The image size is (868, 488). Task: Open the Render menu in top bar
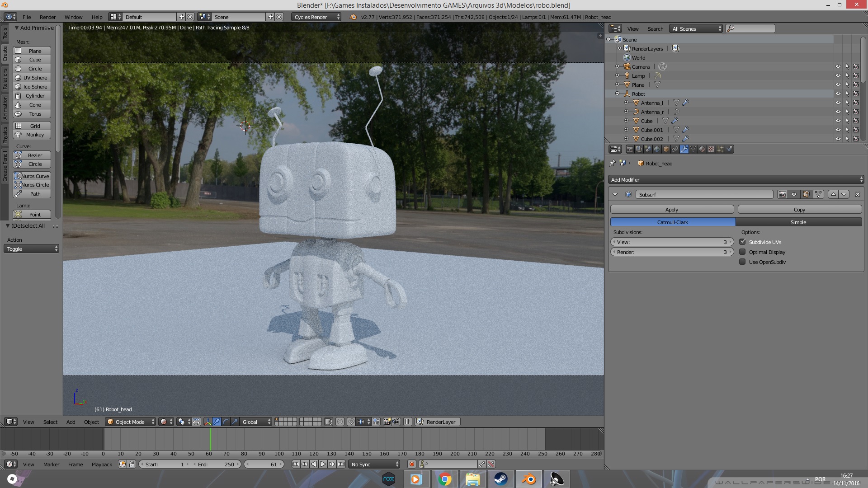tap(47, 17)
